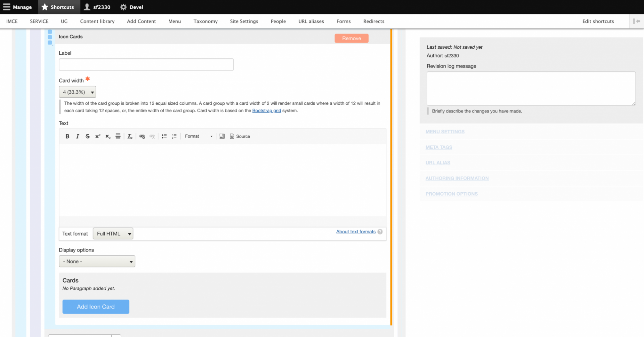Apply strikethrough formatting
Screen dimensions: 644x337
[88, 136]
